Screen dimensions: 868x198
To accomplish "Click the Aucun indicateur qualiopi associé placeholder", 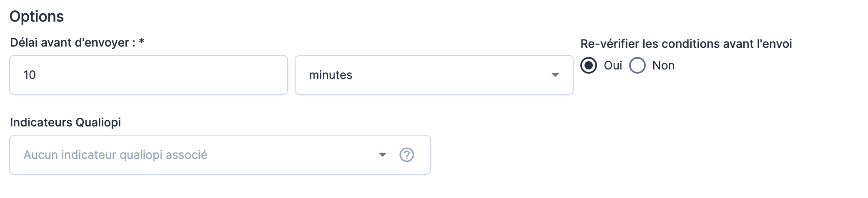I will (x=115, y=155).
